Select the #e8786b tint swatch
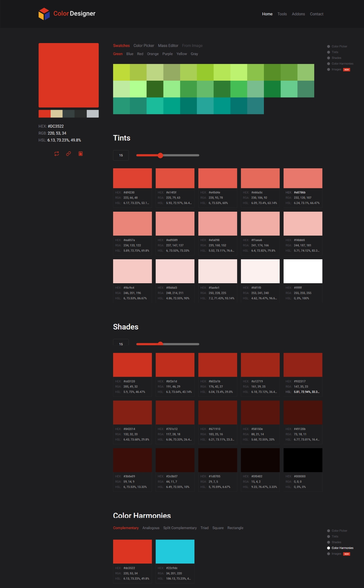This screenshot has height=588, width=364. pyautogui.click(x=303, y=178)
